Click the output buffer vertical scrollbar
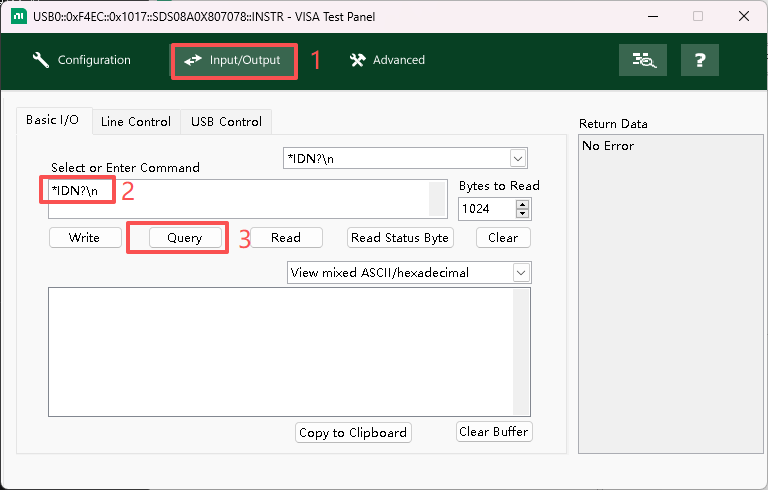The width and height of the screenshot is (768, 490). point(521,352)
